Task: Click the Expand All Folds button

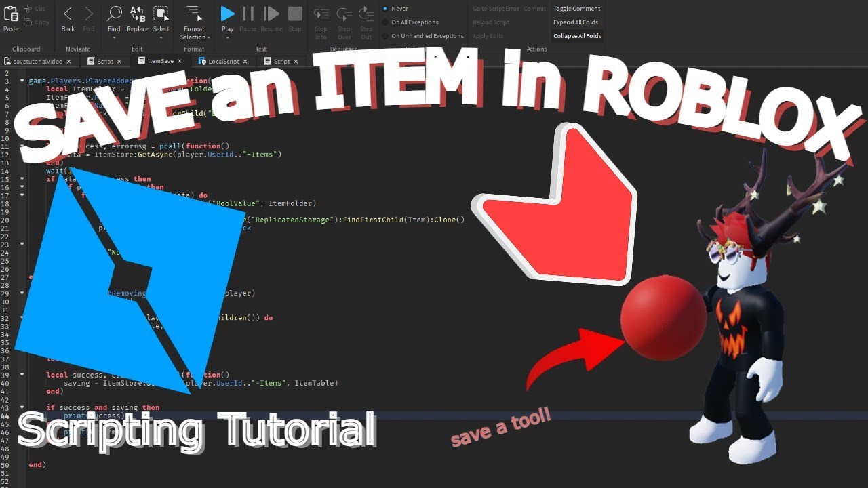Action: [576, 22]
